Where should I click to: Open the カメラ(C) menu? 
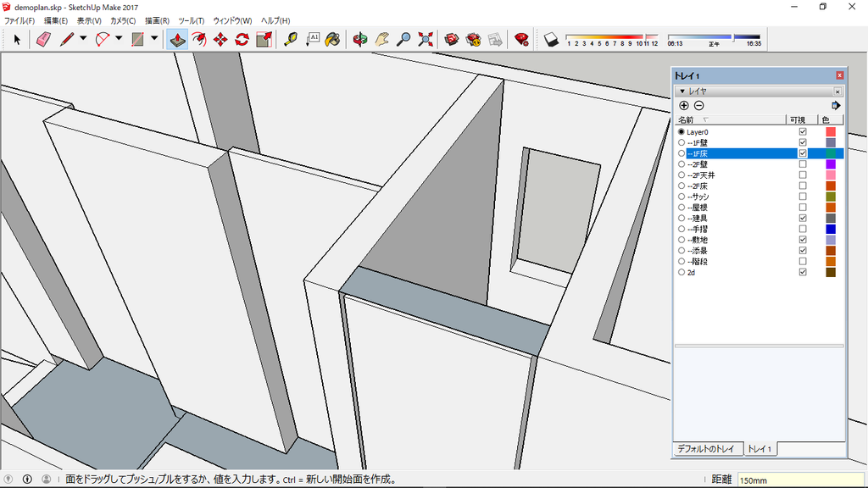pos(123,20)
